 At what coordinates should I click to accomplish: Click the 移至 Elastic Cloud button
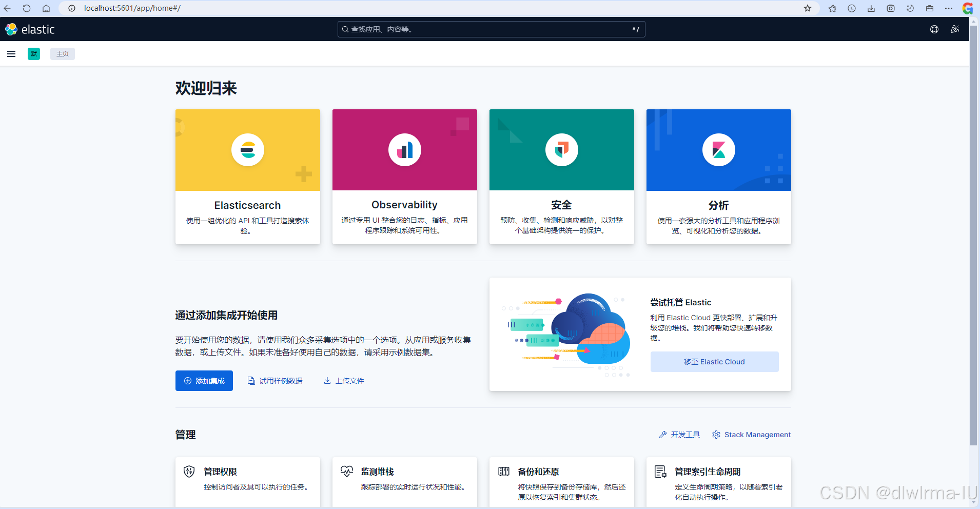pos(715,362)
